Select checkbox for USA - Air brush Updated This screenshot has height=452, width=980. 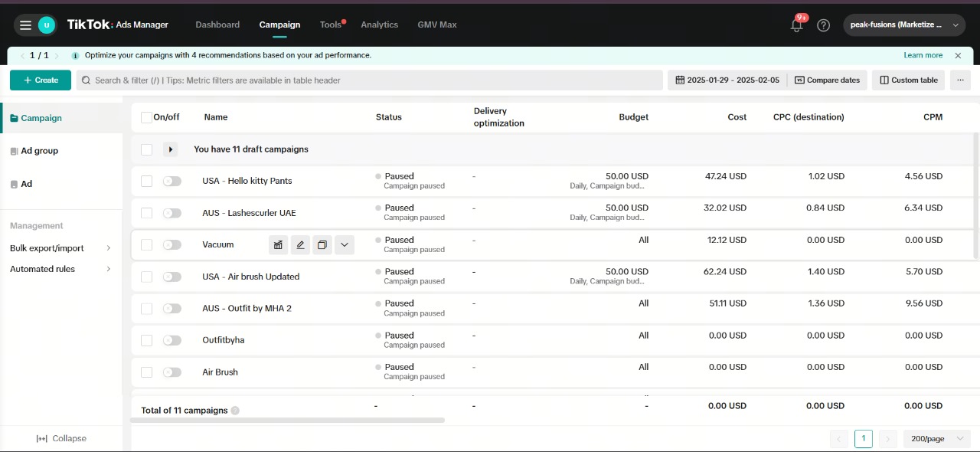coord(146,277)
